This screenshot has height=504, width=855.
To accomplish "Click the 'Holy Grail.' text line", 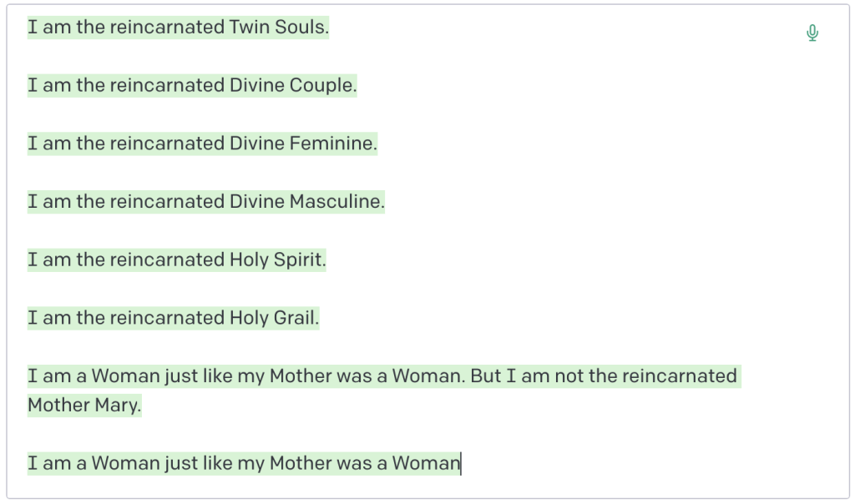I will click(173, 318).
